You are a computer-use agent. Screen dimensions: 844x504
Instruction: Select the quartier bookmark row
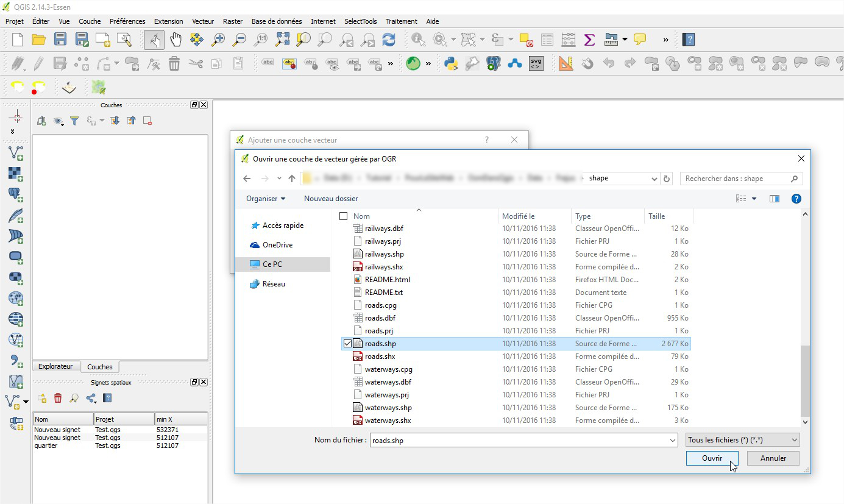pos(119,445)
